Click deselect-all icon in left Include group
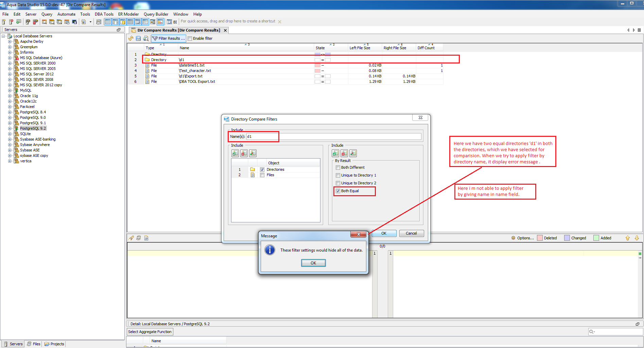The image size is (644, 348). [x=244, y=153]
